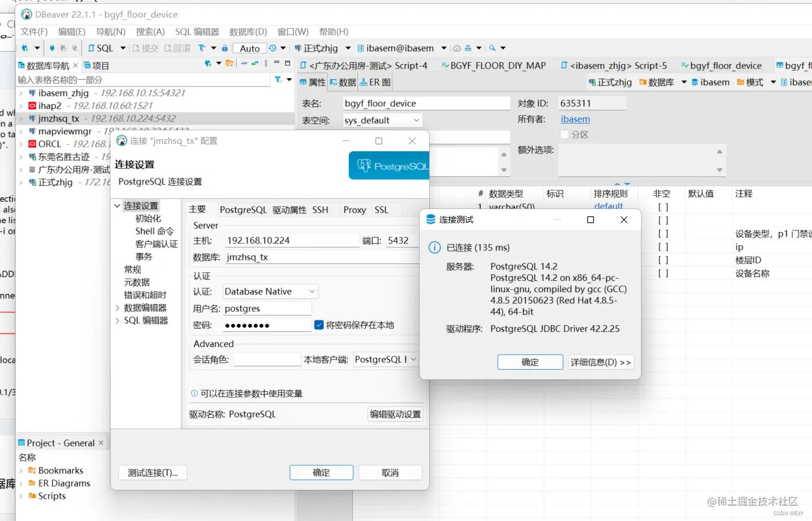Click the lock icon next to Auto
Viewport: 812px width, 521px height.
(x=225, y=48)
